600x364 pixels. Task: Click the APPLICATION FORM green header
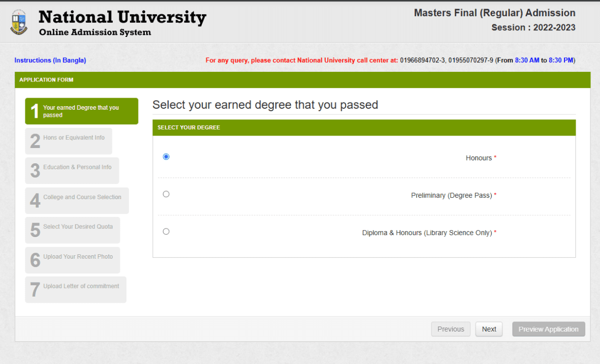pyautogui.click(x=303, y=80)
